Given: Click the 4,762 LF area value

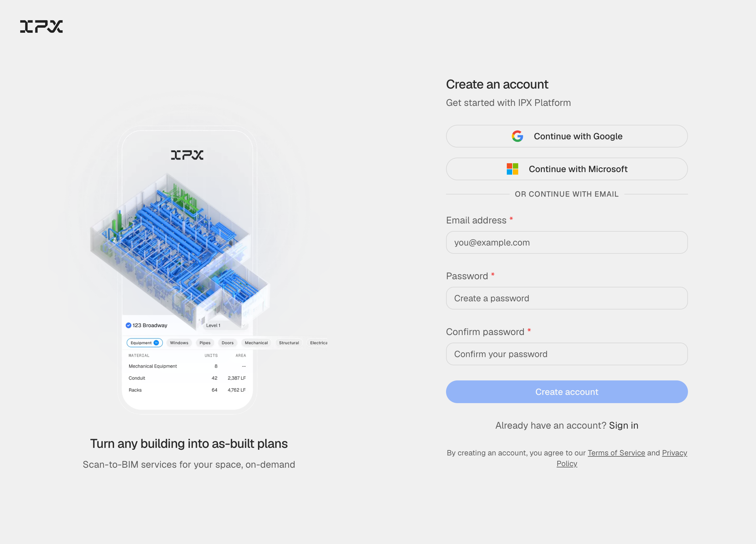Looking at the screenshot, I should [x=237, y=390].
